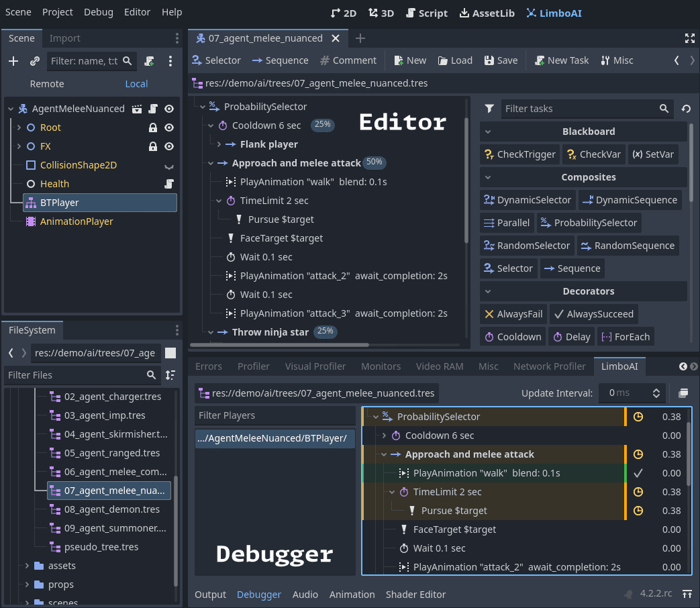Screen dimensions: 700x608
Task: Add a child node with the plus icon
Action: pos(13,60)
